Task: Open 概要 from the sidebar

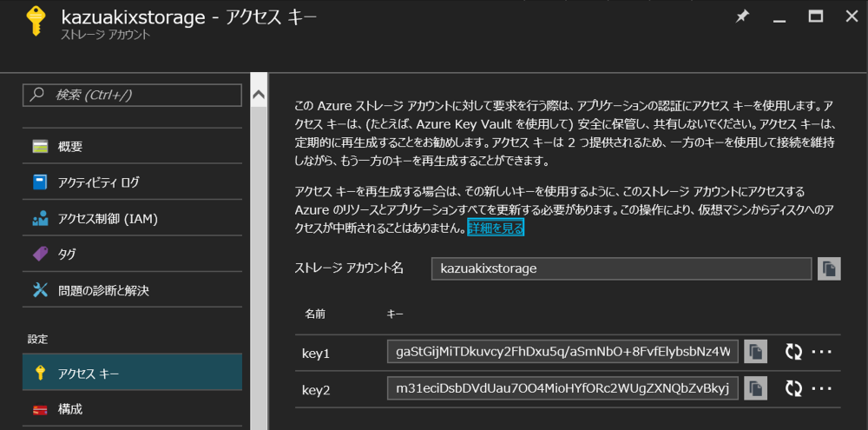Action: (x=132, y=147)
